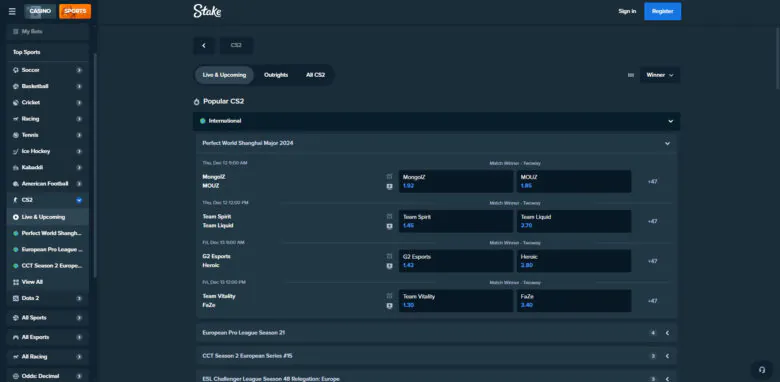Open the Winner market dropdown
Screen dimensions: 780x382
(660, 75)
